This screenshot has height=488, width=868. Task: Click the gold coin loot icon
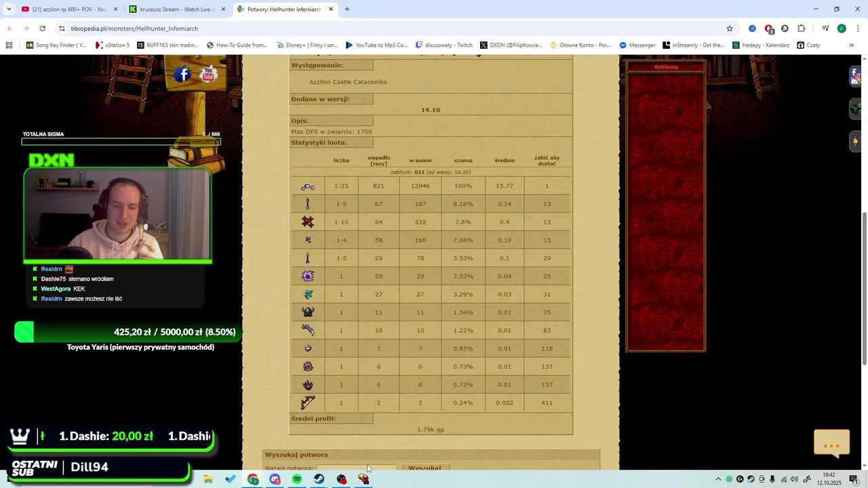[308, 186]
